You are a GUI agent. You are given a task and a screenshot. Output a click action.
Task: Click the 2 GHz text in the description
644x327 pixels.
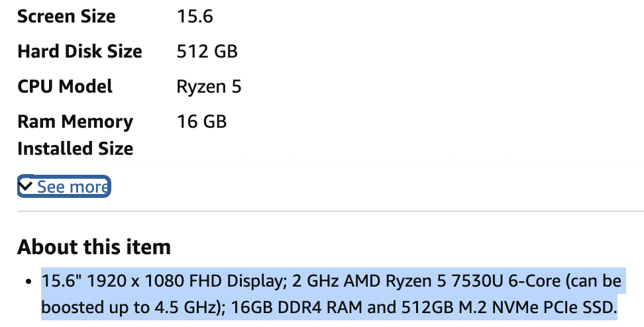[321, 282]
